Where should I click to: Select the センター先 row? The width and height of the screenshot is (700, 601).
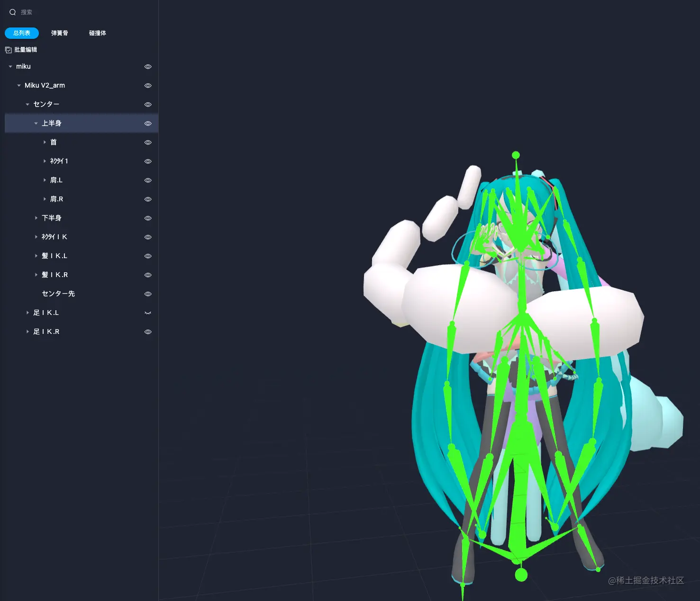coord(82,294)
